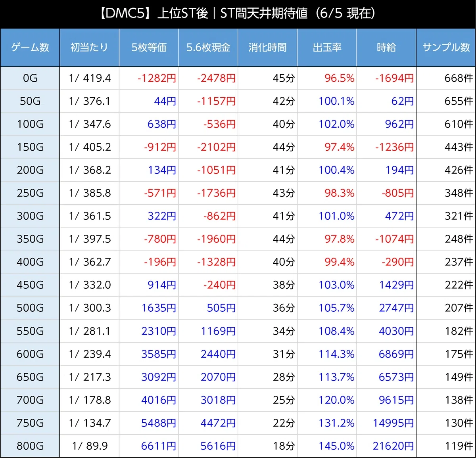476x458 pixels.
Task: Click the 18分 time cell
Action: point(268,446)
